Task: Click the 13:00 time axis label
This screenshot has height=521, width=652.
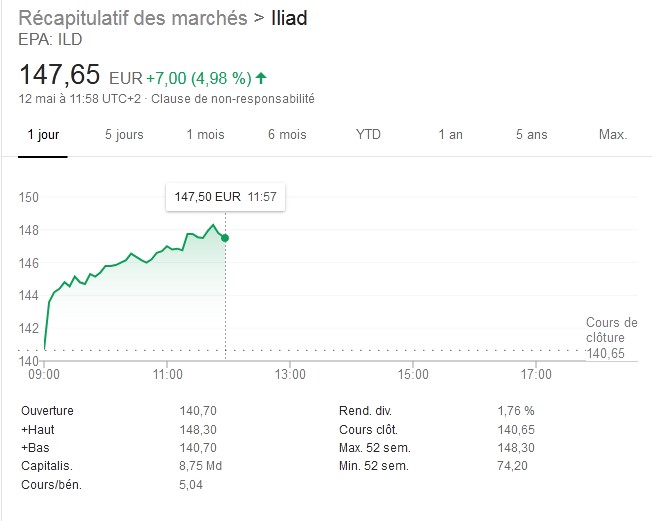Action: coord(290,375)
